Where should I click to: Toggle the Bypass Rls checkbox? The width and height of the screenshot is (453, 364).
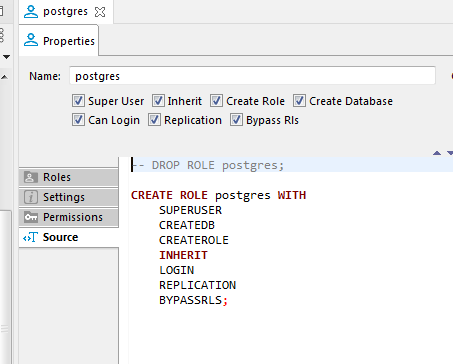236,120
